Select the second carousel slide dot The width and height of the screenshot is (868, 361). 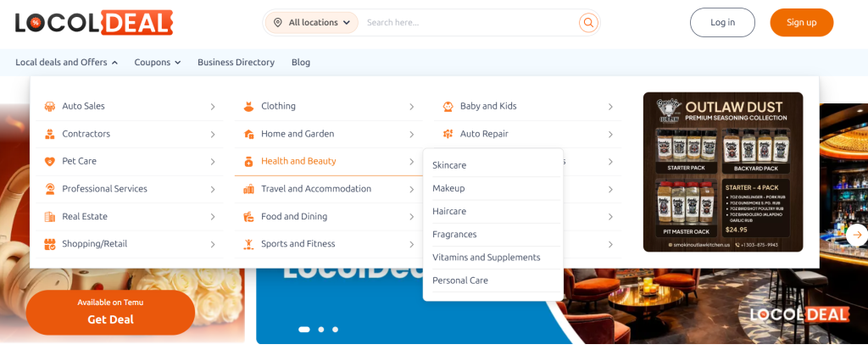click(321, 329)
